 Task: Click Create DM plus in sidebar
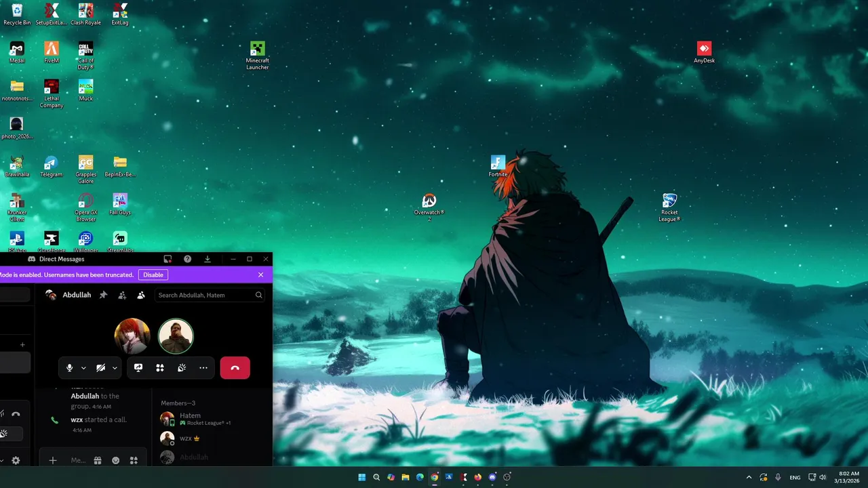[x=22, y=344]
